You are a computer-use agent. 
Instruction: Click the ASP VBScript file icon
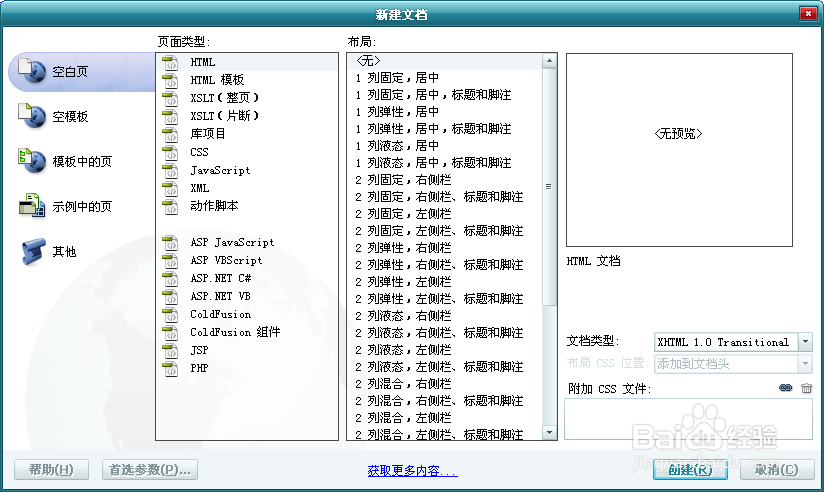click(x=170, y=261)
